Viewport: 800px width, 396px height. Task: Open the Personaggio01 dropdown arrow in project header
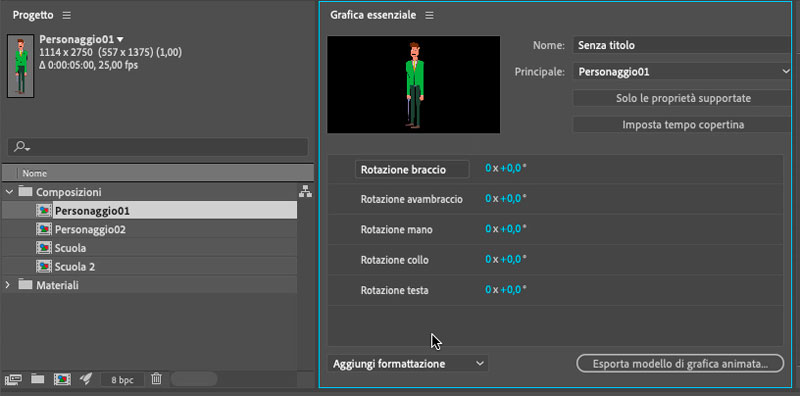(x=120, y=39)
